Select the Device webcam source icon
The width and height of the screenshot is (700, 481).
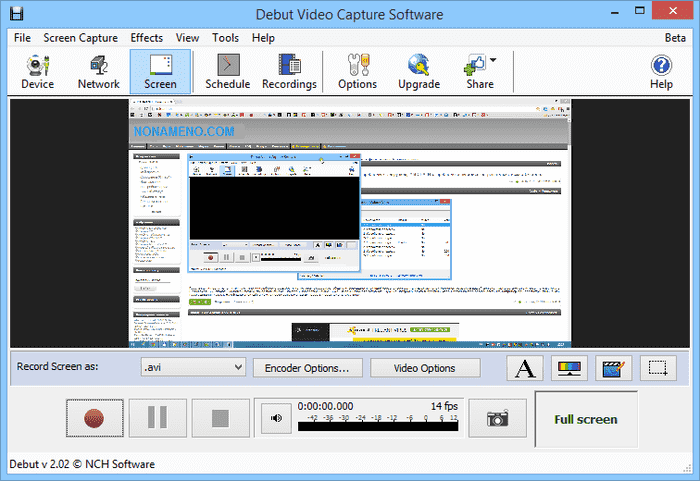pyautogui.click(x=37, y=71)
